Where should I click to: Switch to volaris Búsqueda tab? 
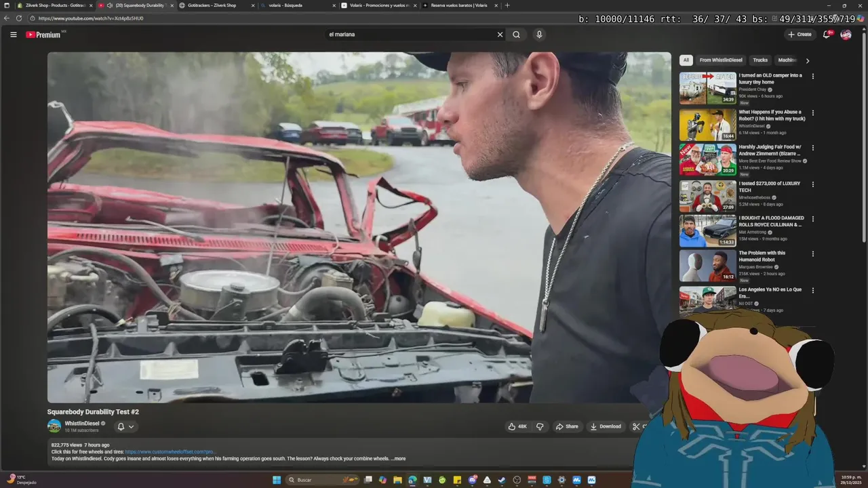pos(297,5)
